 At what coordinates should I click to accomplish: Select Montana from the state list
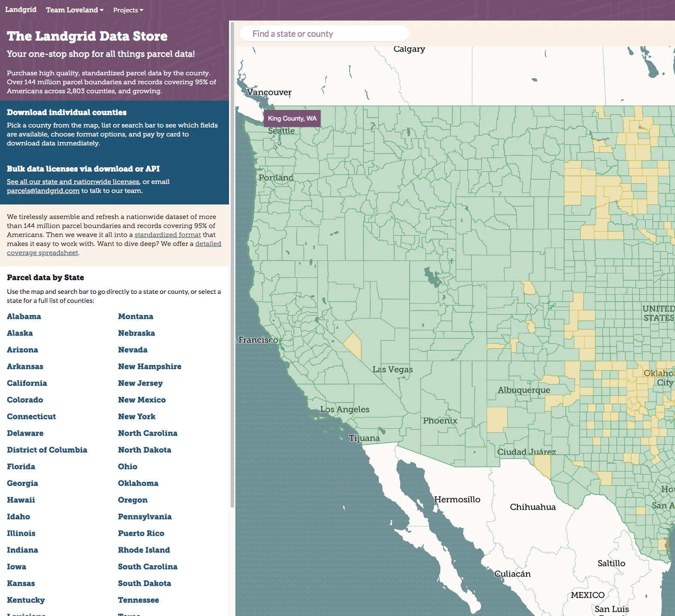136,317
